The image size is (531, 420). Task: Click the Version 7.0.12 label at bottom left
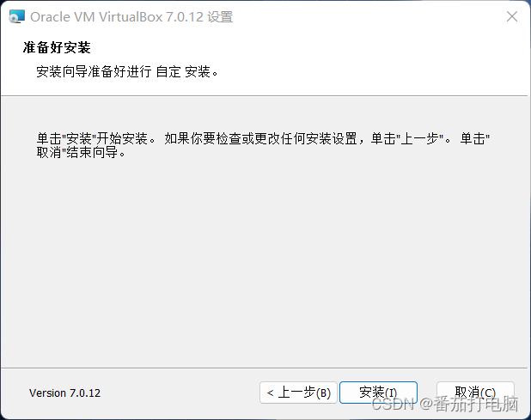64,393
